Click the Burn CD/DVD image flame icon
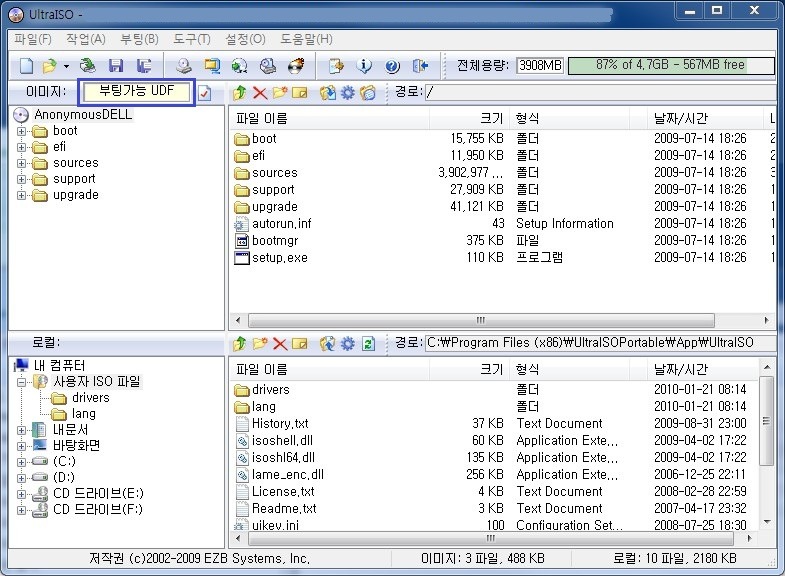 pos(296,66)
